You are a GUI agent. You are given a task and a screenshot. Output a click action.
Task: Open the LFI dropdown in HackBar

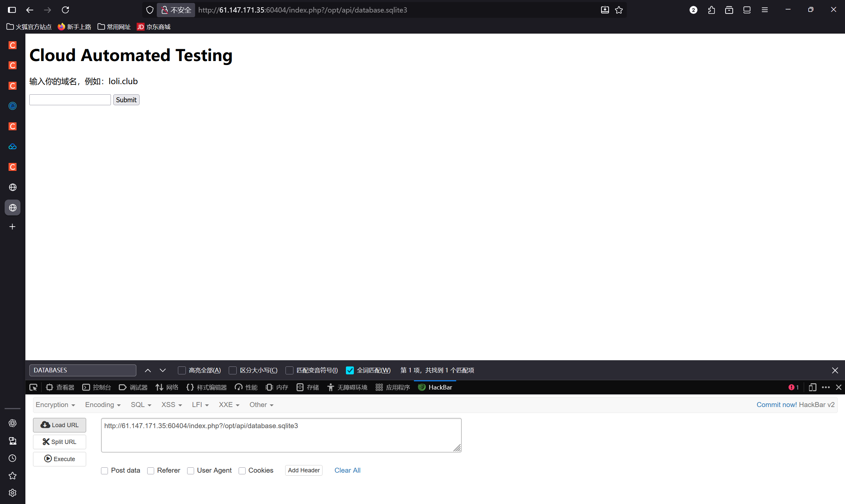(x=200, y=405)
